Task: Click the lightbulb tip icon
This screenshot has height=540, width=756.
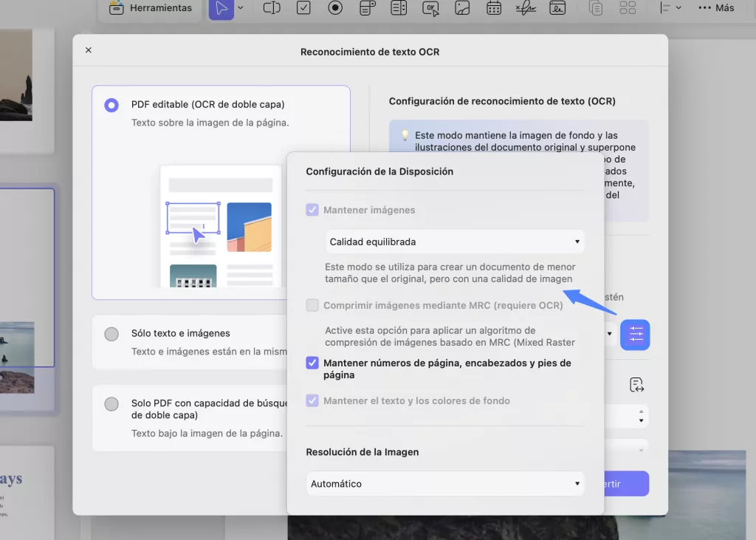Action: [x=405, y=136]
